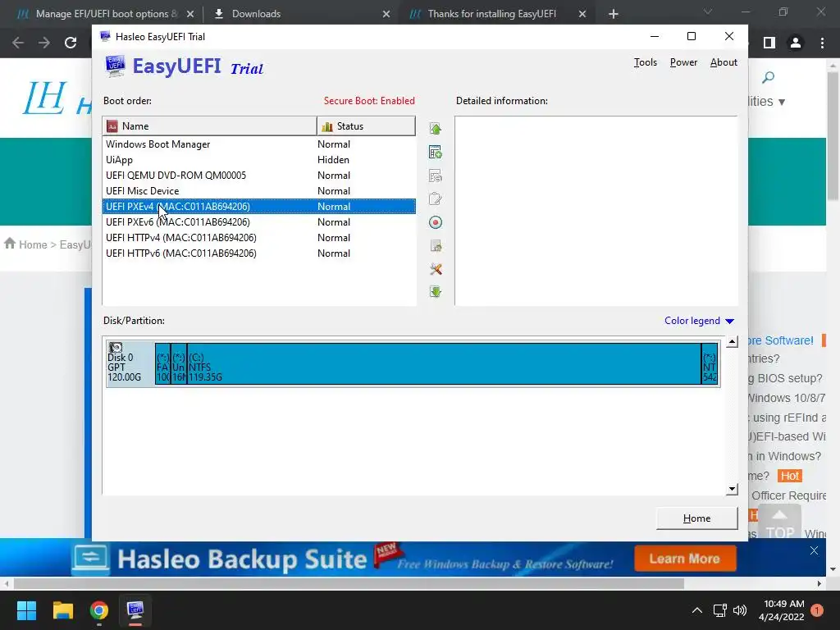
Task: Open the clock and date panel
Action: (x=781, y=610)
